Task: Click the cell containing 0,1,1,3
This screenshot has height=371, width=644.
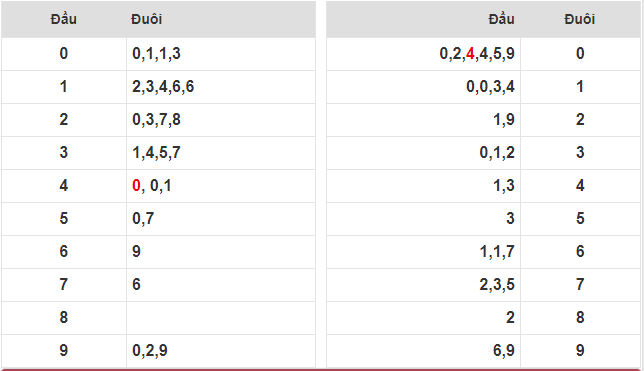Action: tap(221, 54)
